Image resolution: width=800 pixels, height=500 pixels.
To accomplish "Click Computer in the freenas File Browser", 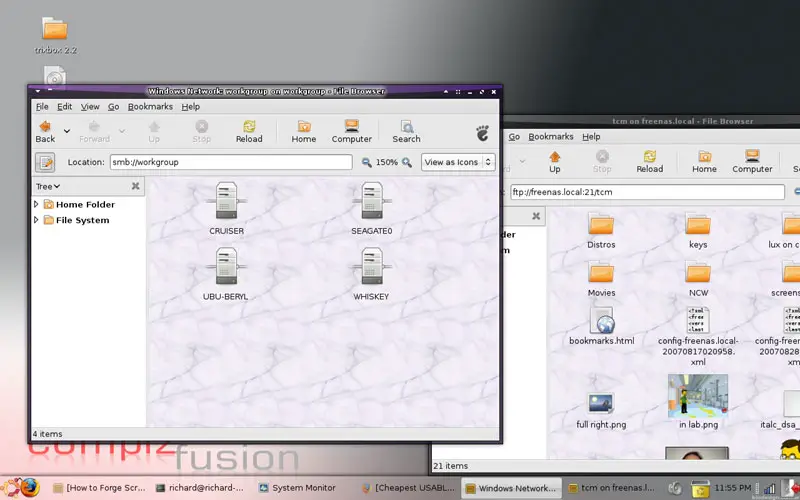I will pyautogui.click(x=752, y=161).
